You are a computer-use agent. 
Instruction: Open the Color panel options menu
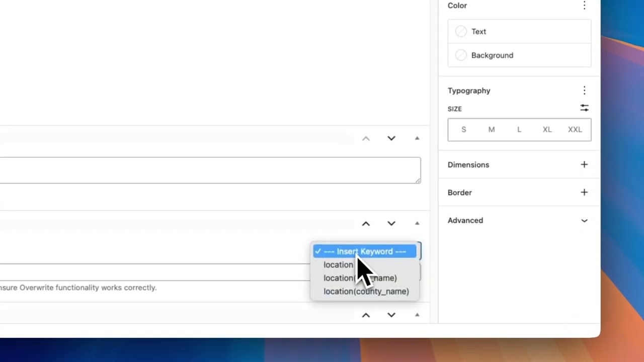(584, 6)
